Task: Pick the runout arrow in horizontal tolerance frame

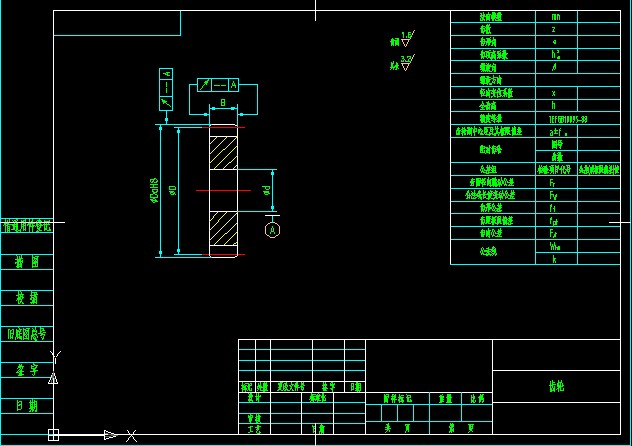Action: (204, 85)
